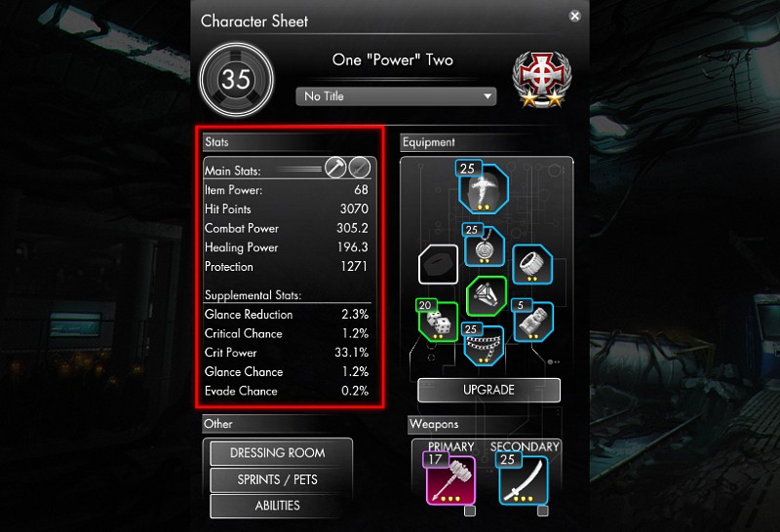Image resolution: width=780 pixels, height=532 pixels.
Task: Open the DRESSING ROOM
Action: click(x=278, y=453)
